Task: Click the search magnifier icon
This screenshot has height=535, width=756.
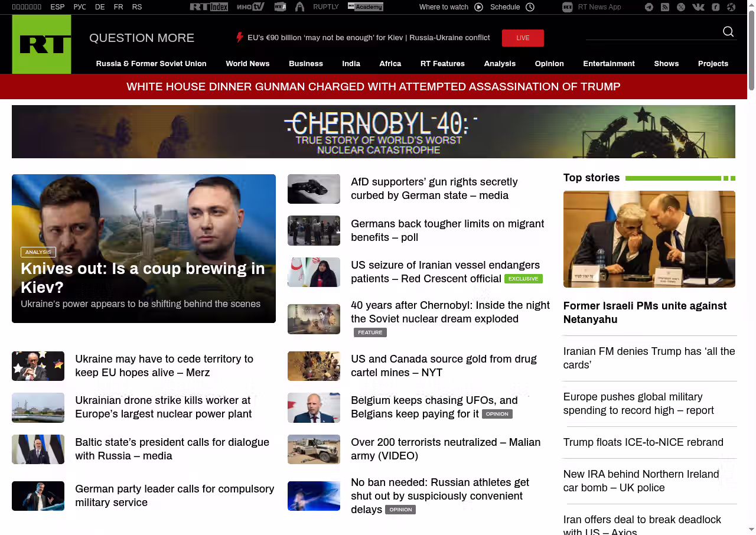Action: (728, 32)
